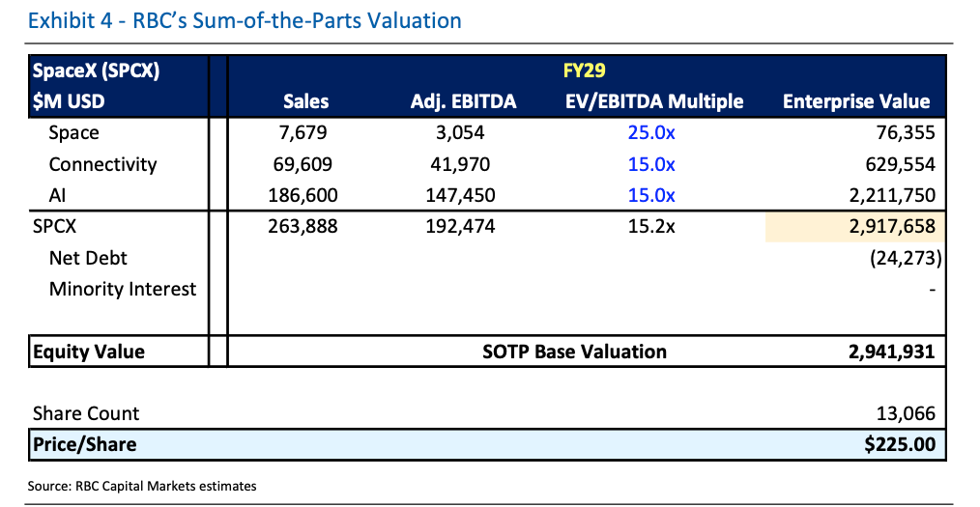Select Connectivity enterprise value 629,554
Screen dimensions: 980x507
901,164
